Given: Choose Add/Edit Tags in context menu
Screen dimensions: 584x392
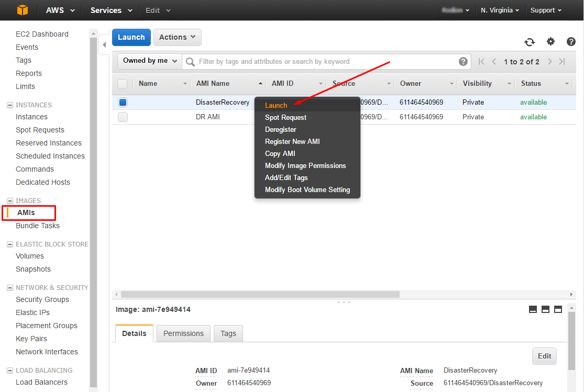Looking at the screenshot, I should tap(287, 177).
